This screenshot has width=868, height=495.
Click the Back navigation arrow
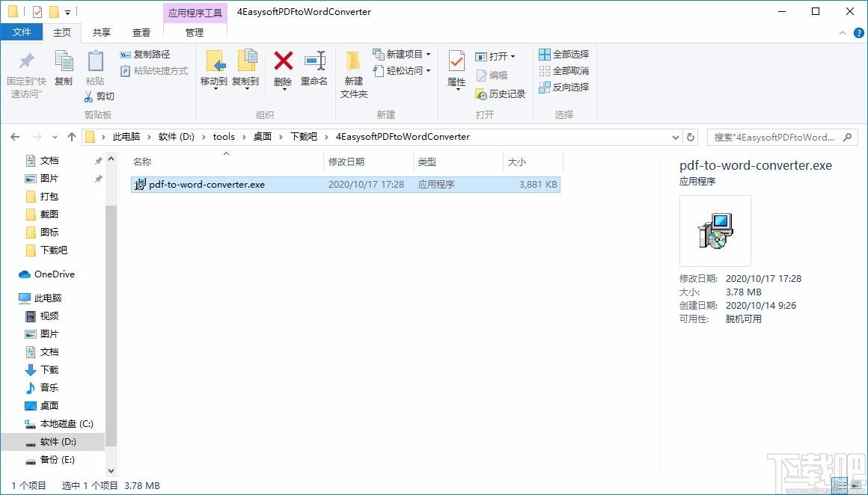tap(15, 137)
